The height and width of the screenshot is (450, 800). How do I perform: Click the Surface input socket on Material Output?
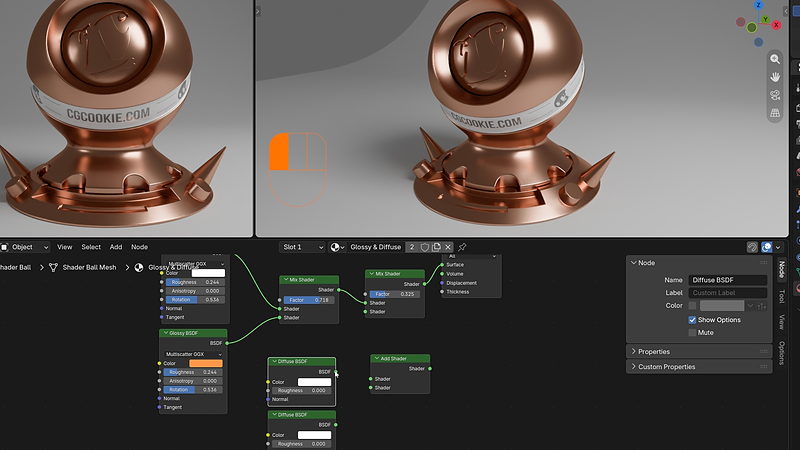[x=442, y=265]
